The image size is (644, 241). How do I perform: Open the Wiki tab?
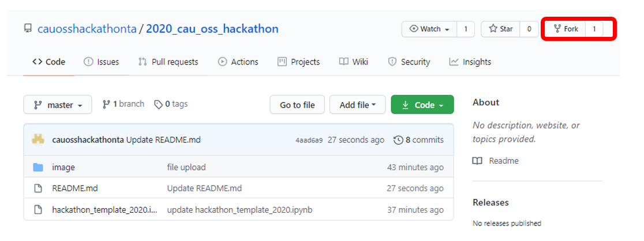354,62
